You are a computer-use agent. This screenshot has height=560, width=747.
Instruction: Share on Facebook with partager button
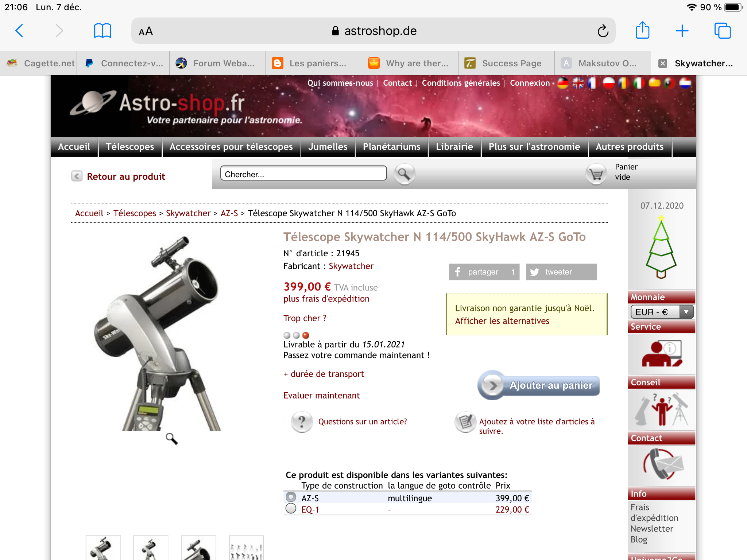[484, 272]
